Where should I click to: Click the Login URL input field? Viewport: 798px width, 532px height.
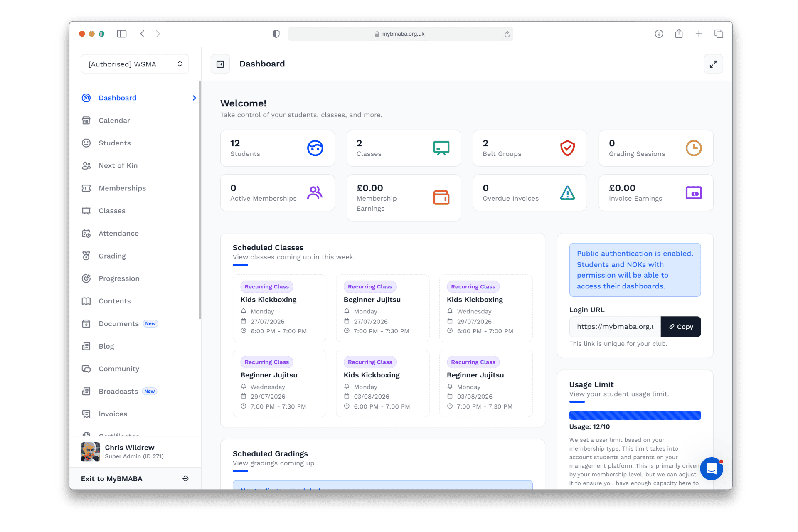(615, 327)
